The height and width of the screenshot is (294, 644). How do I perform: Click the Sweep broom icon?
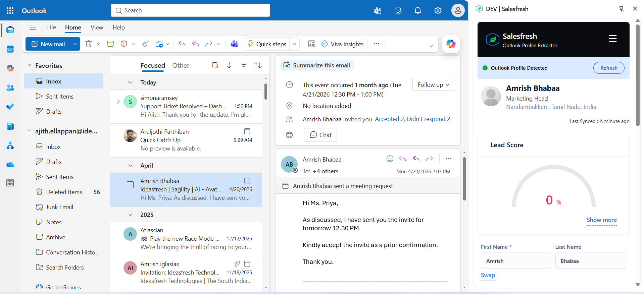[146, 44]
